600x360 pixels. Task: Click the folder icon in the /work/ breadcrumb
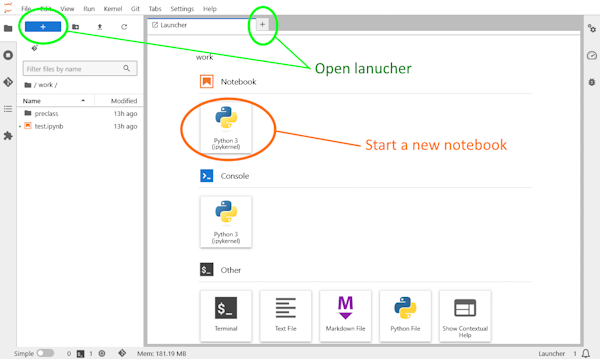pos(28,85)
